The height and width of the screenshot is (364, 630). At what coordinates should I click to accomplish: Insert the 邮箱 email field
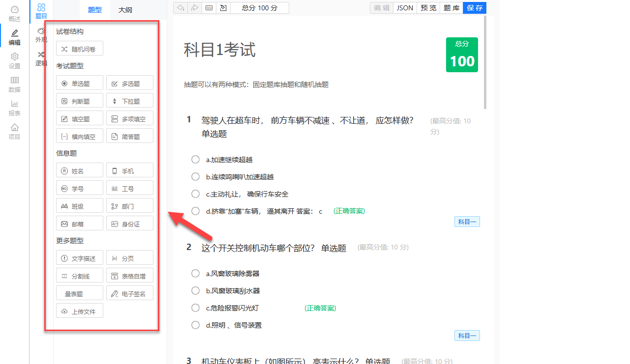pyautogui.click(x=80, y=224)
